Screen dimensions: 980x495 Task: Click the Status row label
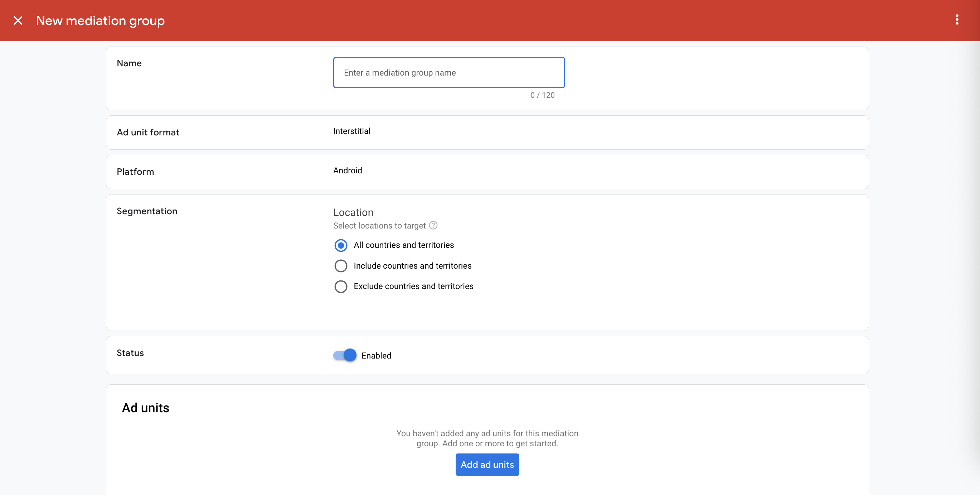[130, 353]
